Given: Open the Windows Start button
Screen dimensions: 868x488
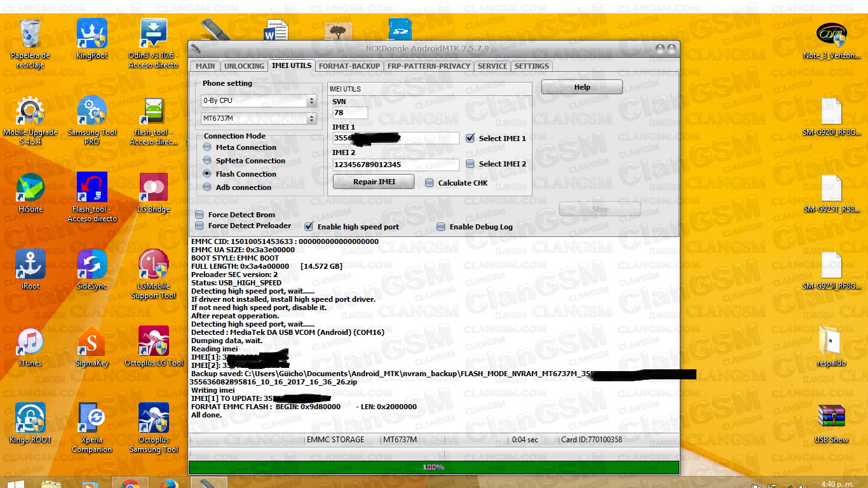Looking at the screenshot, I should [x=15, y=483].
